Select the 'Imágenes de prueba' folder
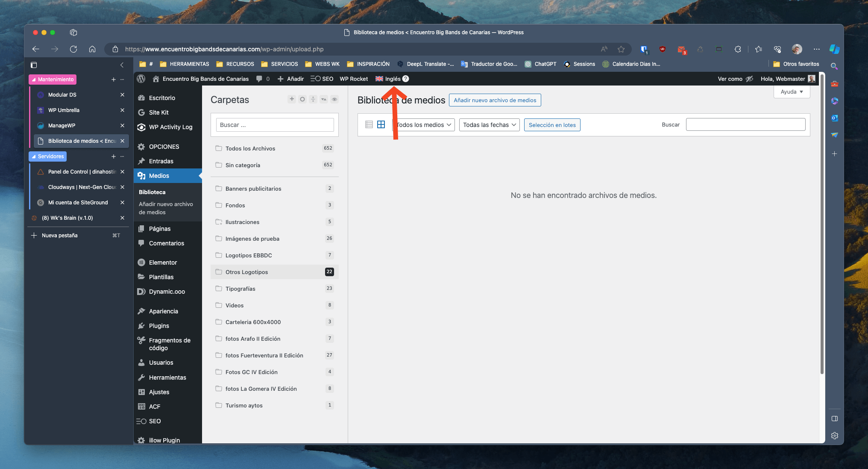 coord(275,239)
